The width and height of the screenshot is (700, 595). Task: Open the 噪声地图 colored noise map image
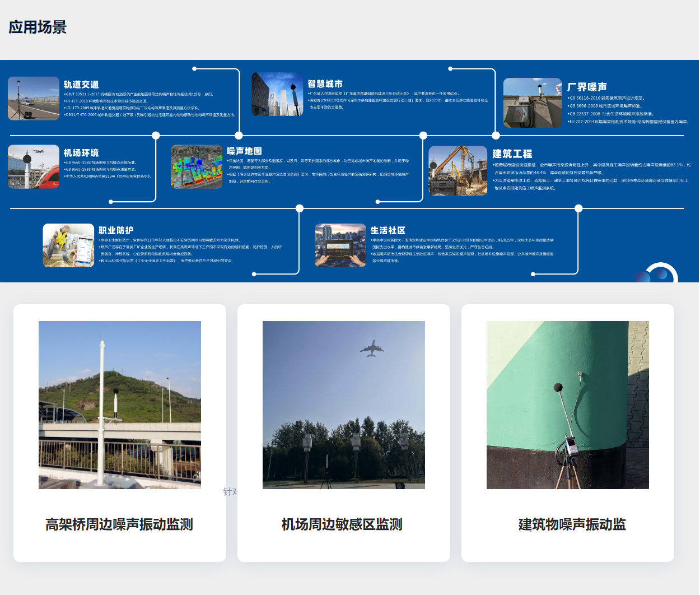pyautogui.click(x=197, y=167)
